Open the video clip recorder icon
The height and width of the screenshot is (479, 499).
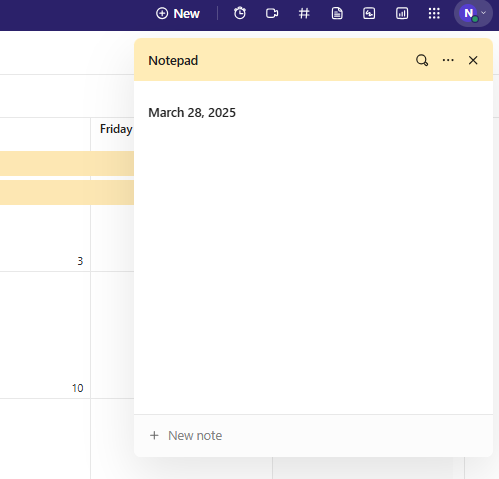tap(272, 13)
